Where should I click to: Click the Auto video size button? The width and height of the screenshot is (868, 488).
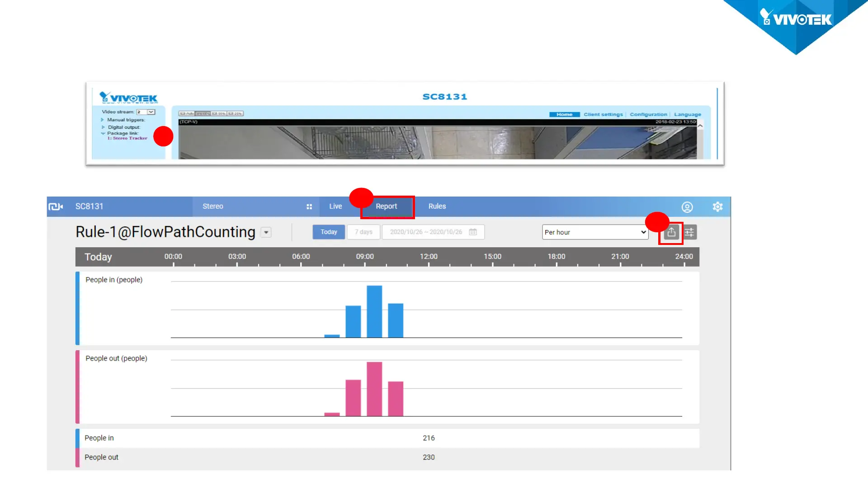[x=187, y=113]
